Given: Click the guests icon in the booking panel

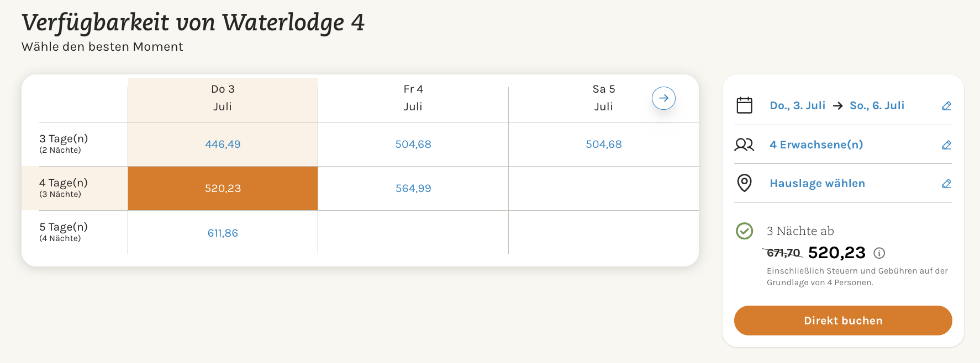Looking at the screenshot, I should point(744,145).
